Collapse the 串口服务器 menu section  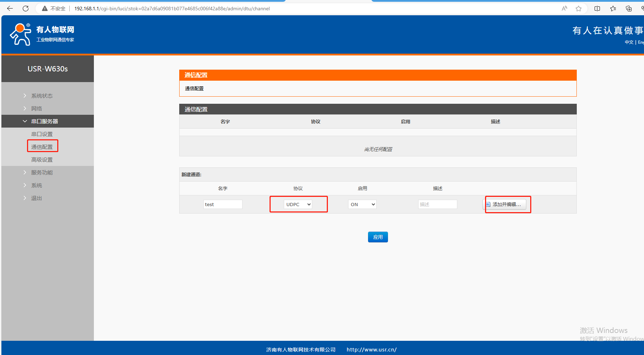[x=44, y=121]
